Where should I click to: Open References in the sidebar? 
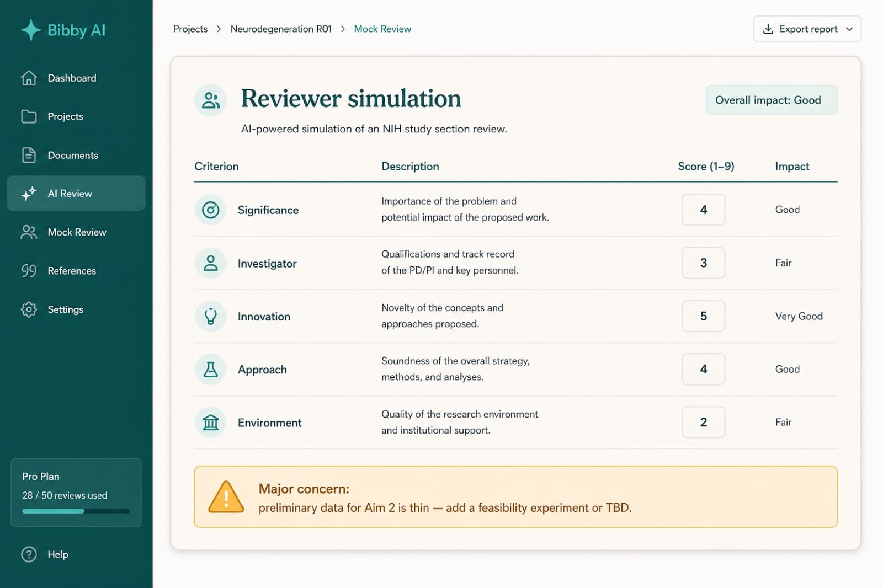(76, 271)
